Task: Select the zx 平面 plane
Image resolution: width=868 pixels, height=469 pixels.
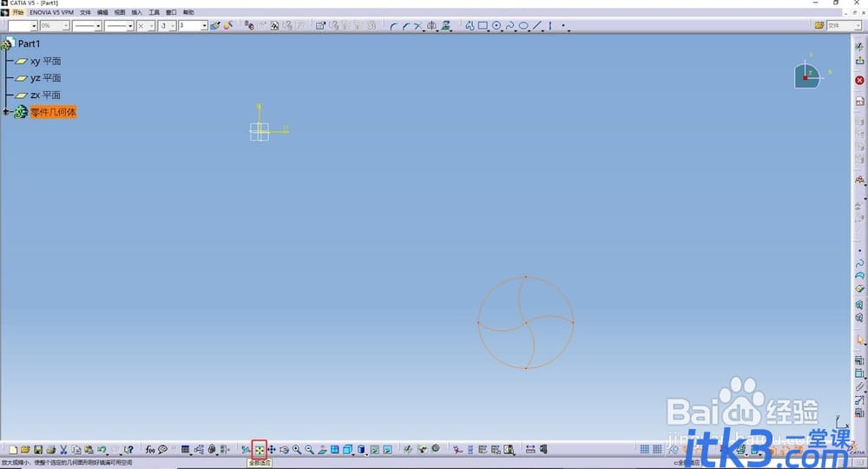Action: point(45,96)
